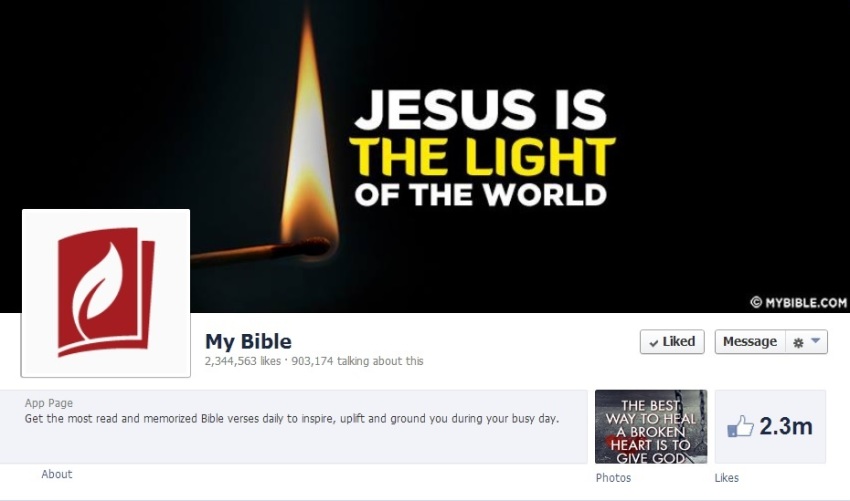
Task: Click the MYBIBLE.COM copyright watermark
Action: tap(799, 303)
